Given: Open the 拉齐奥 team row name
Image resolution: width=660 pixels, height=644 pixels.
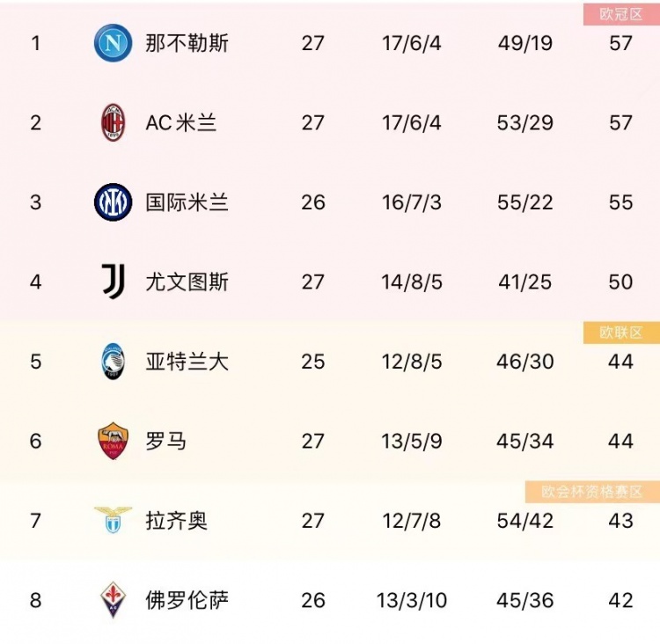Looking at the screenshot, I should 176,521.
